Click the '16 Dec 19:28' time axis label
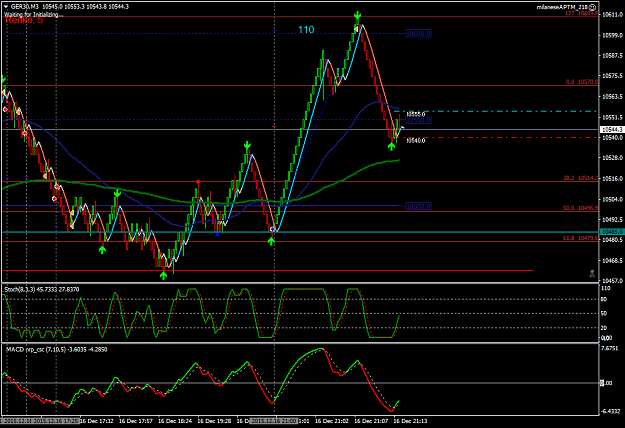 (x=214, y=421)
